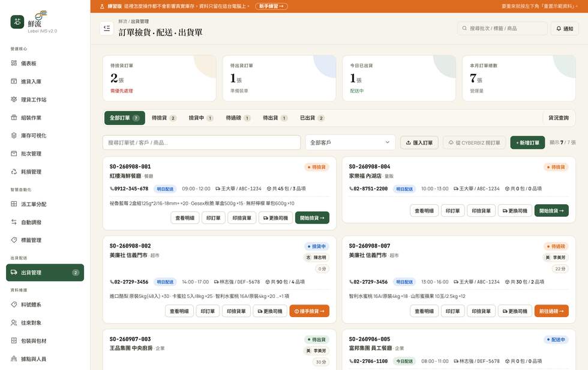This screenshot has height=370, width=588.
Task: Click the 撿貨中 status badge on SO-260908-002
Action: (317, 246)
